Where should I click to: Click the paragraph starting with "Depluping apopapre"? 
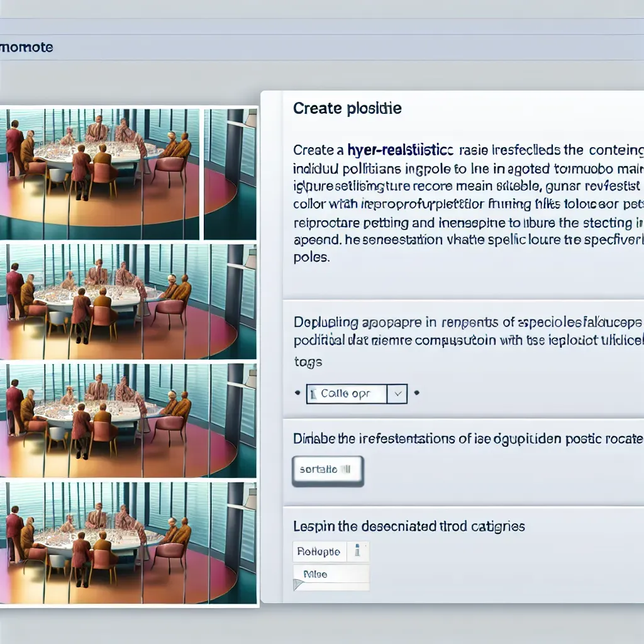tap(468, 331)
